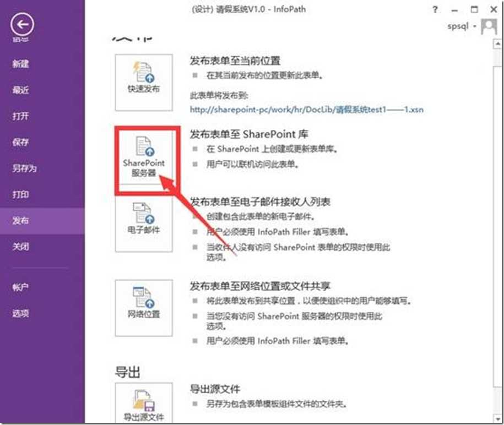Click the text 此表单将发布到:
The width and height of the screenshot is (504, 425).
coord(219,95)
